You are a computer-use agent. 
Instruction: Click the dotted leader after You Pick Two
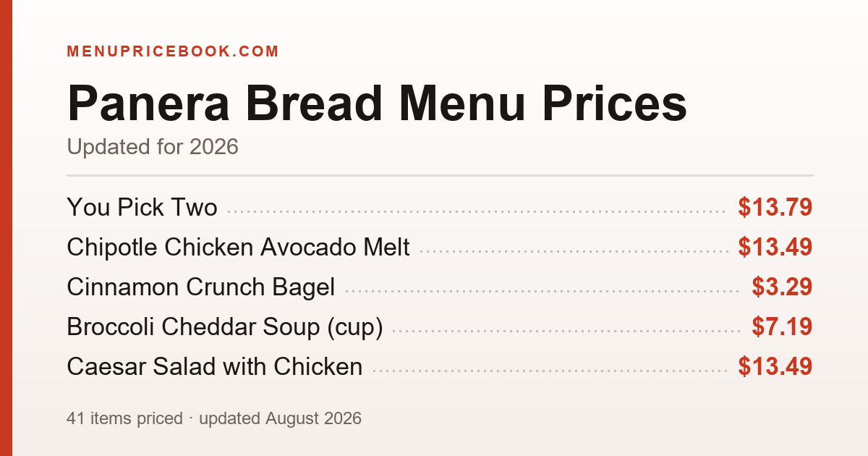(x=477, y=213)
